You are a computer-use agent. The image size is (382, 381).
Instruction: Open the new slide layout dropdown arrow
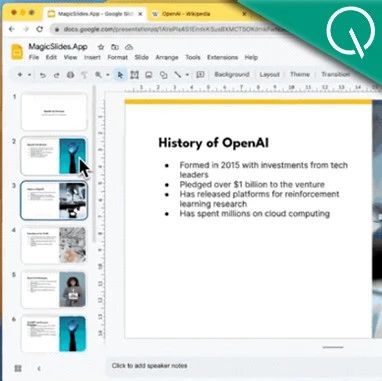tap(29, 75)
